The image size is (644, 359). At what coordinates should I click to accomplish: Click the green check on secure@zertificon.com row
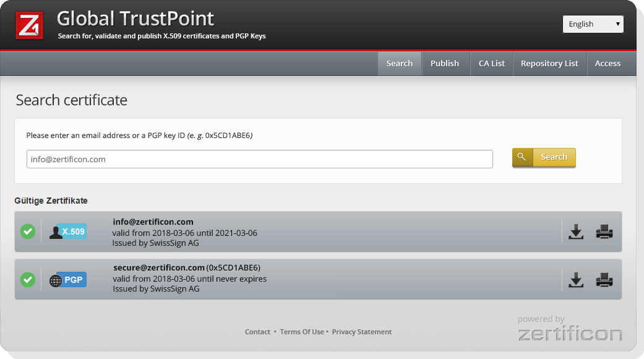click(x=28, y=280)
